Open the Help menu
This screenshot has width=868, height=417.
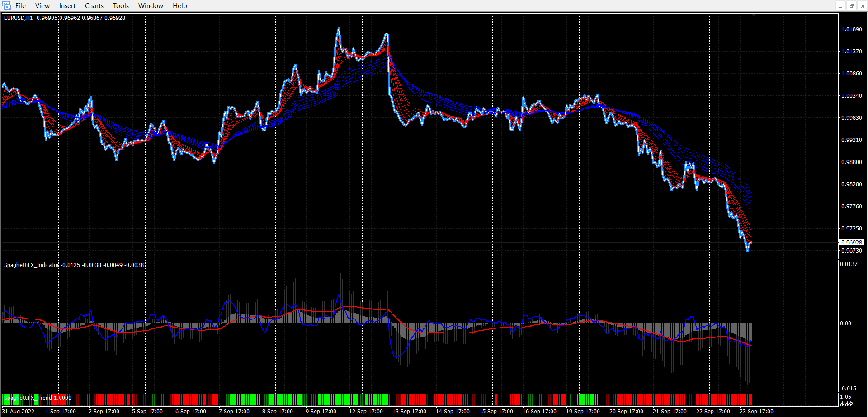[x=179, y=6]
